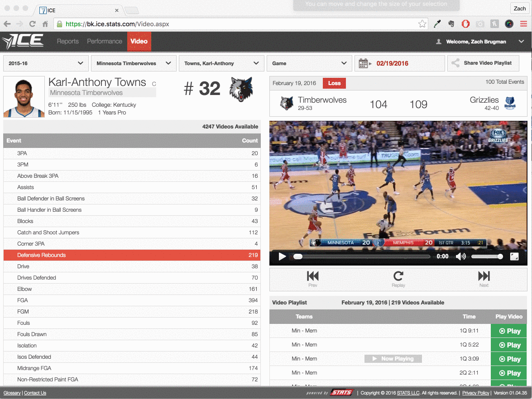Viewport: 532px width, 399px height.
Task: Expand the Minnesota Timberwolves team dropdown
Action: (133, 63)
